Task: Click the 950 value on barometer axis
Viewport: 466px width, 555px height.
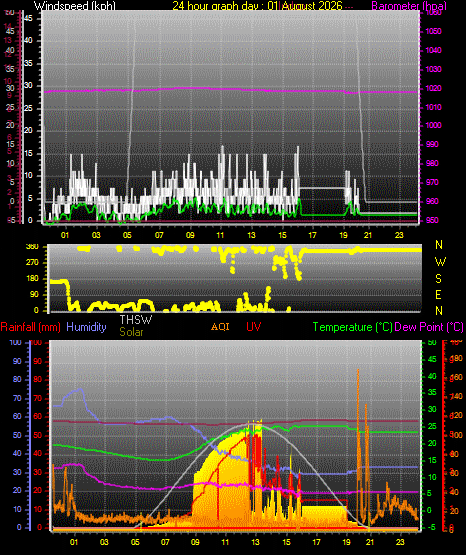Action: [x=432, y=220]
